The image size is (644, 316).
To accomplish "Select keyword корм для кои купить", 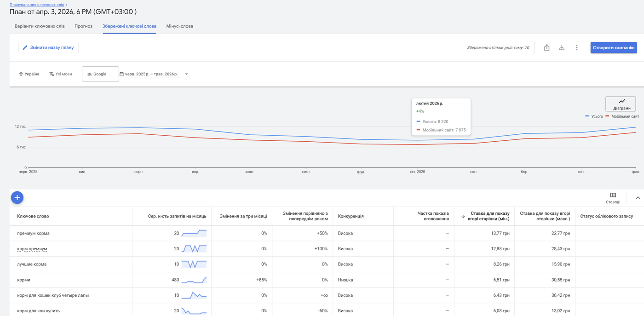I will coord(39,311).
